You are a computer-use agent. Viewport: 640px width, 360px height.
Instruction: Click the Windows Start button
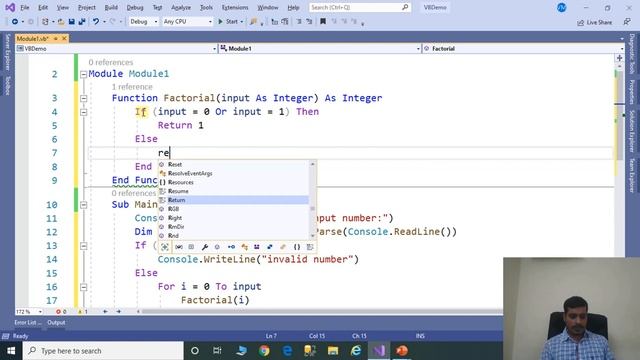coord(11,351)
